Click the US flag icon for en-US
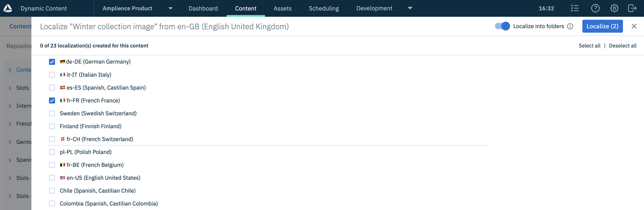Viewport: 644px width, 210px height. point(62,178)
